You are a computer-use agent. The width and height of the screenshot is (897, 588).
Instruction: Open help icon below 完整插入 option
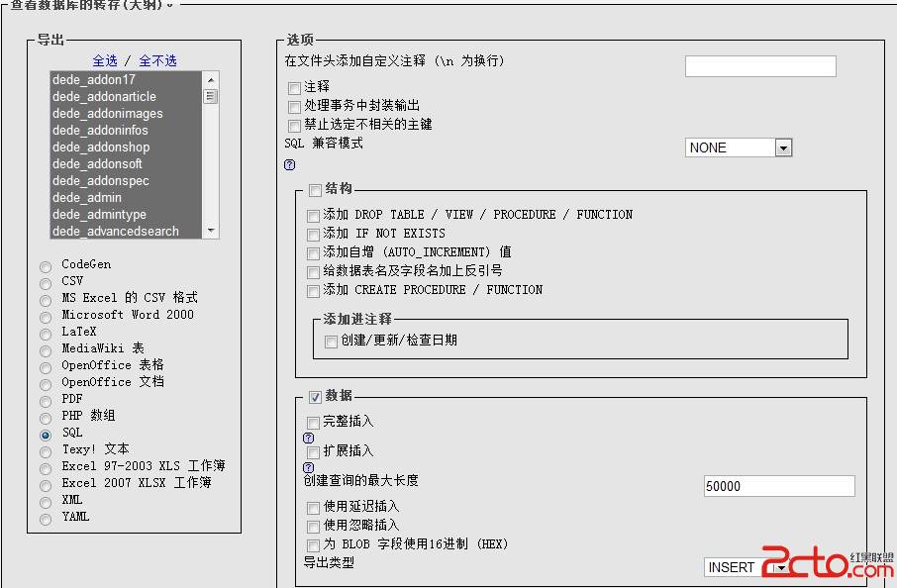[x=308, y=439]
